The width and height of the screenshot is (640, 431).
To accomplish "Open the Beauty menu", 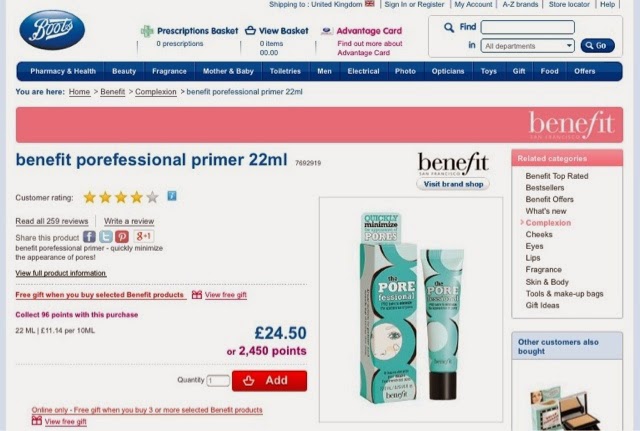I will click(x=124, y=71).
